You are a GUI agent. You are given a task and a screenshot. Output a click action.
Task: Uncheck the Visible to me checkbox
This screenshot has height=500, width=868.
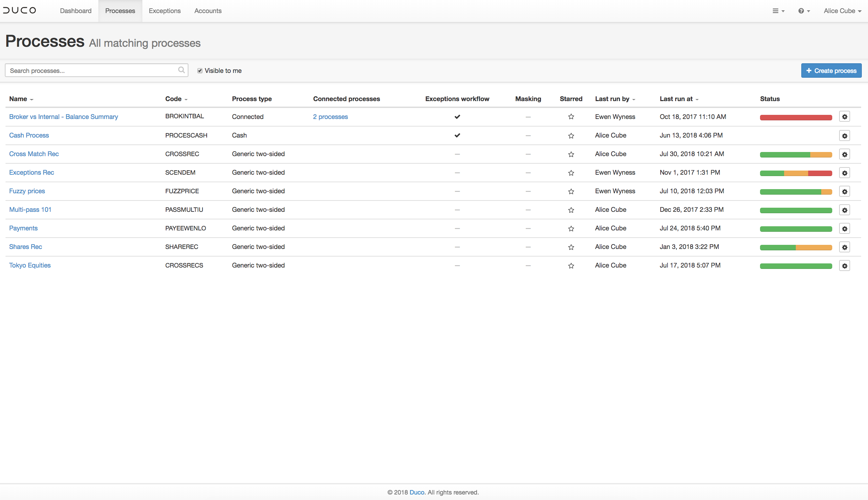(200, 70)
